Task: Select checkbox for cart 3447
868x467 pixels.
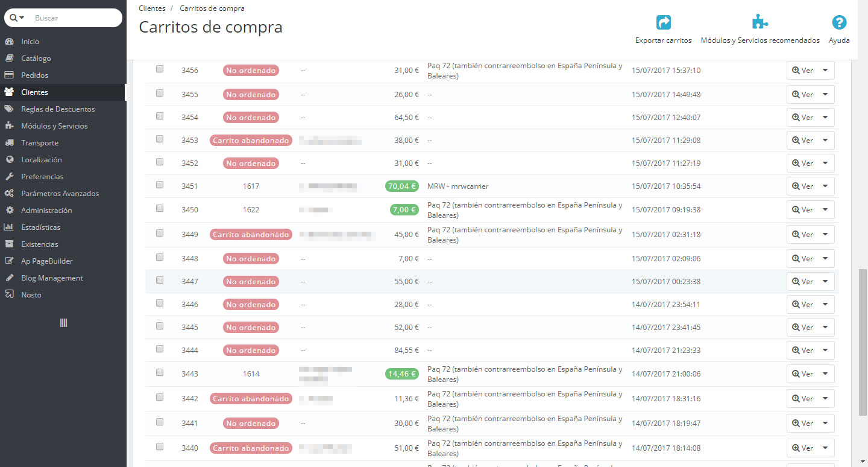Action: [160, 280]
